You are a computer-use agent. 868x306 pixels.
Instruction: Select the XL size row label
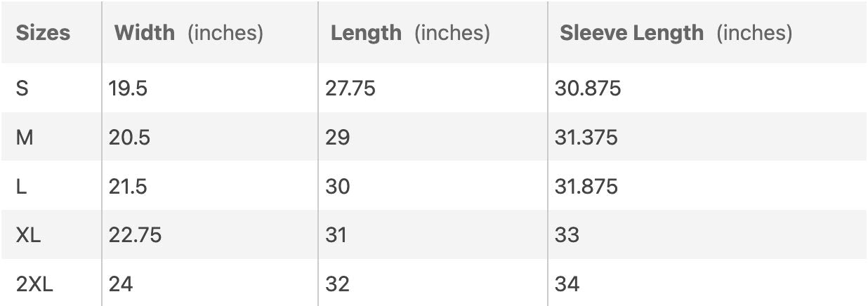tap(28, 234)
